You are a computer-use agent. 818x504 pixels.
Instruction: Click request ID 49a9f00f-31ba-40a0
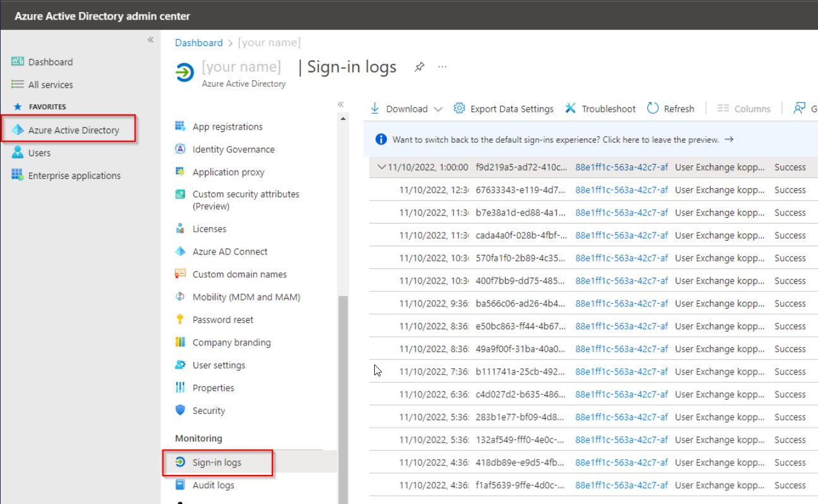[x=520, y=349]
